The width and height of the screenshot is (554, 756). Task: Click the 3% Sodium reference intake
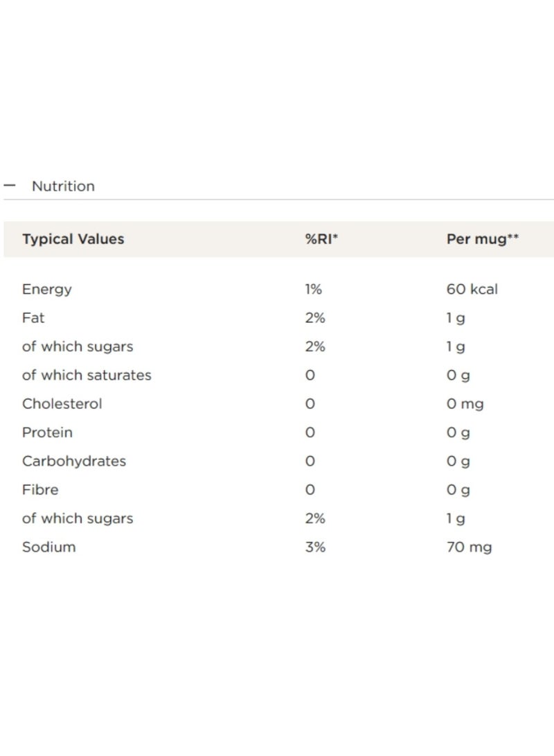tap(315, 547)
